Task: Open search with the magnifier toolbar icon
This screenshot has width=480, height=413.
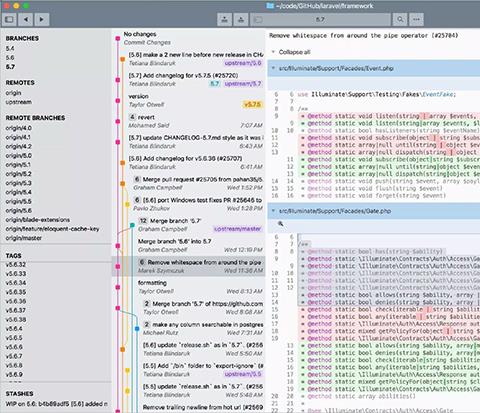Action: point(400,19)
